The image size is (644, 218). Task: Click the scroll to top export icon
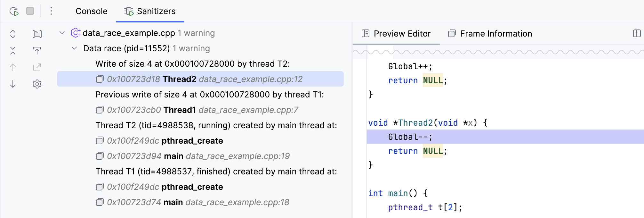tap(37, 50)
